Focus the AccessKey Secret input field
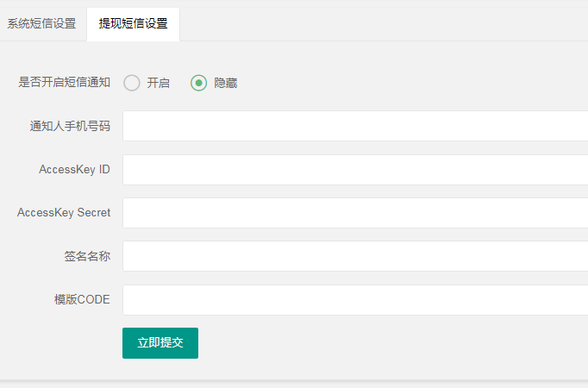Image resolution: width=588 pixels, height=388 pixels. pyautogui.click(x=355, y=213)
